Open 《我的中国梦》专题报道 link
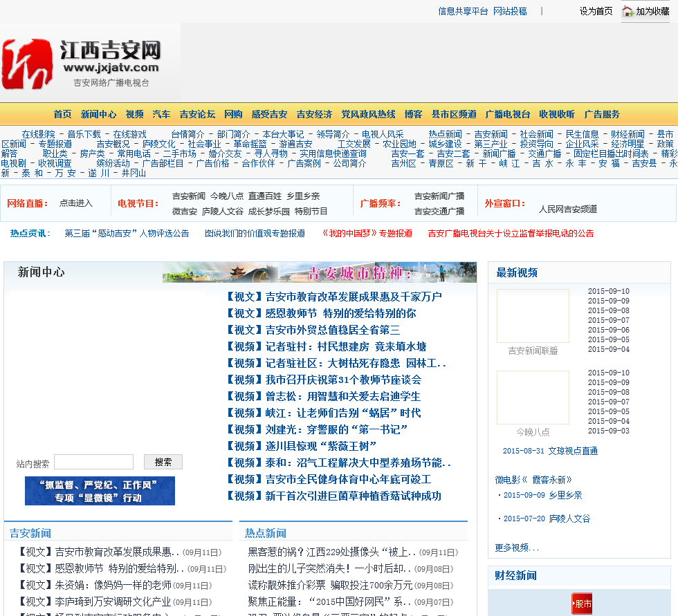The width and height of the screenshot is (678, 616). tap(367, 233)
